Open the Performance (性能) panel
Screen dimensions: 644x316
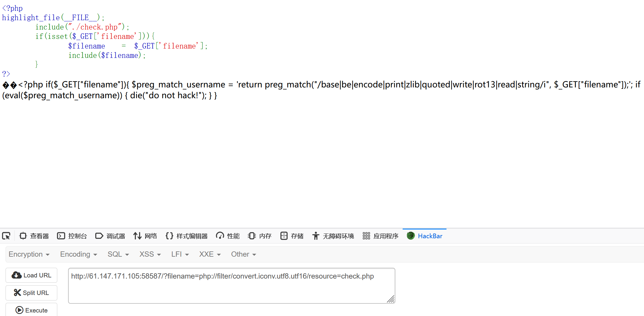click(228, 236)
